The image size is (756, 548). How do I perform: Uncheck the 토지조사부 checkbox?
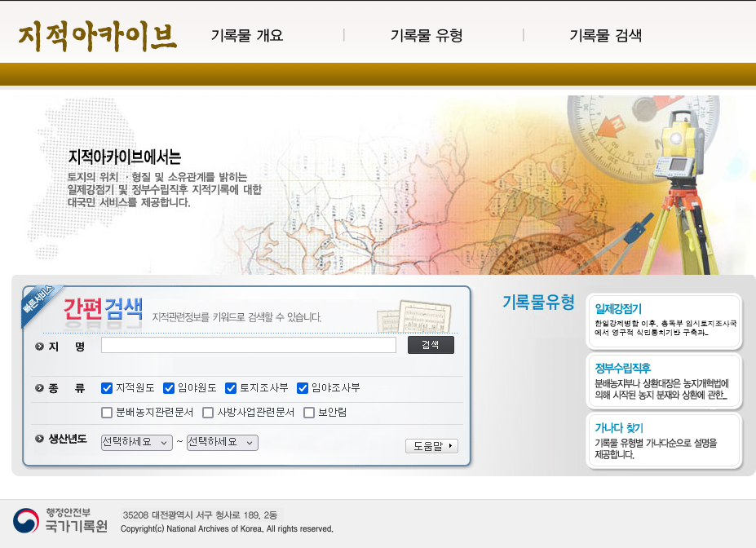(x=231, y=387)
